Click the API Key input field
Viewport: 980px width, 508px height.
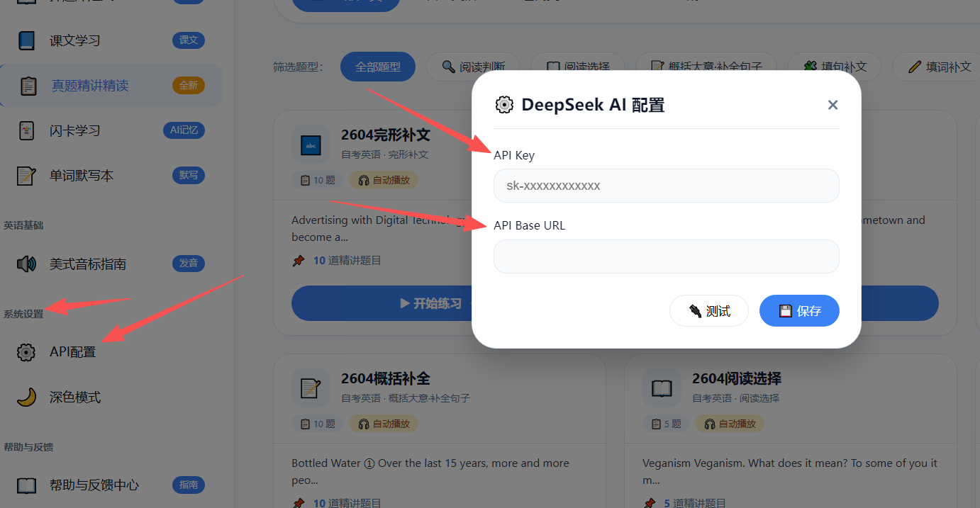coord(666,186)
